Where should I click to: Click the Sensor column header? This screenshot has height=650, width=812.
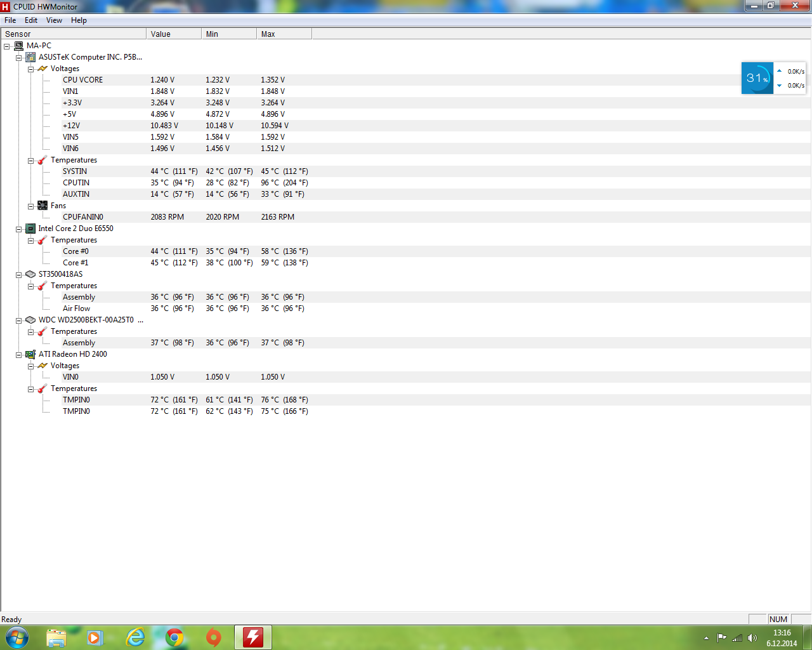(x=74, y=34)
